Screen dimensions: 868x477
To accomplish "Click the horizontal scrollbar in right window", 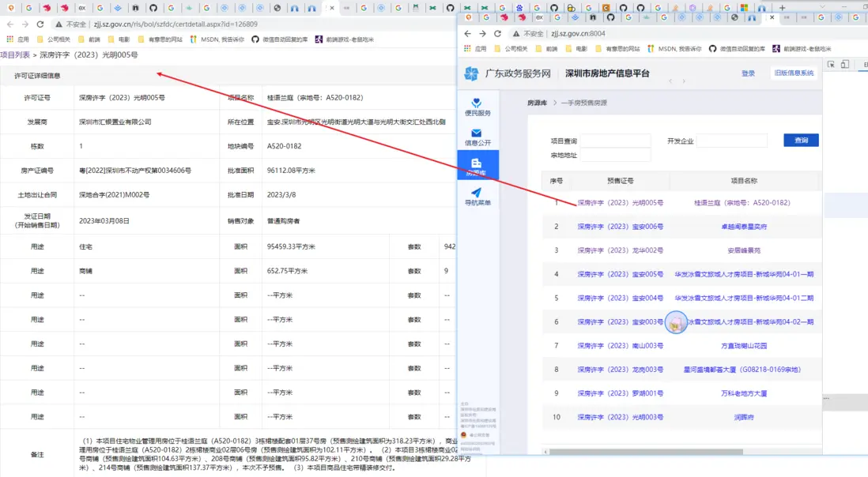I will pos(645,452).
